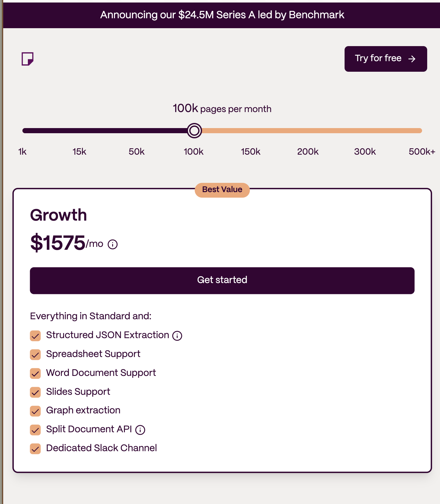
Task: Click the Word Document Support checkmark
Action: point(35,373)
